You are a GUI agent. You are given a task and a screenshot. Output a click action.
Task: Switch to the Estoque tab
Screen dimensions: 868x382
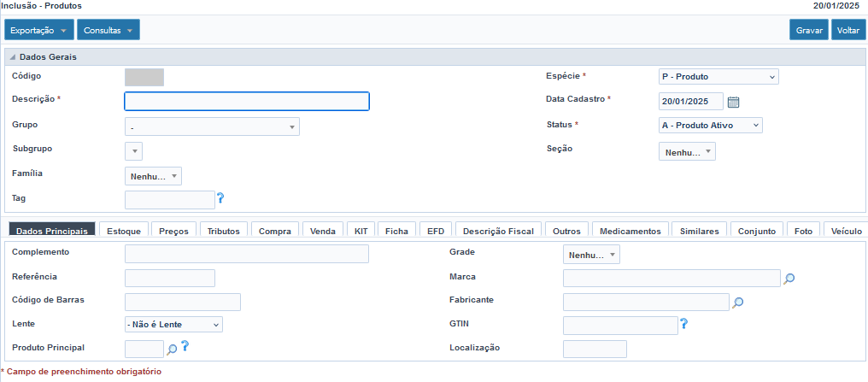(x=125, y=231)
